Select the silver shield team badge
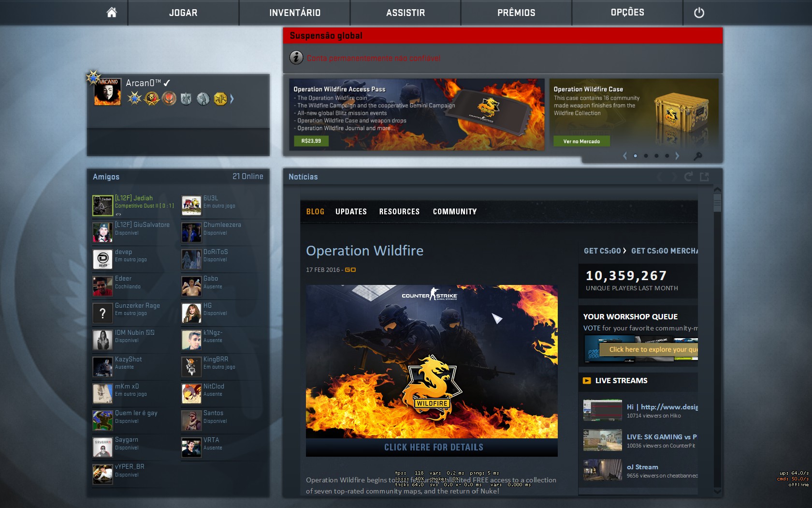 click(186, 99)
